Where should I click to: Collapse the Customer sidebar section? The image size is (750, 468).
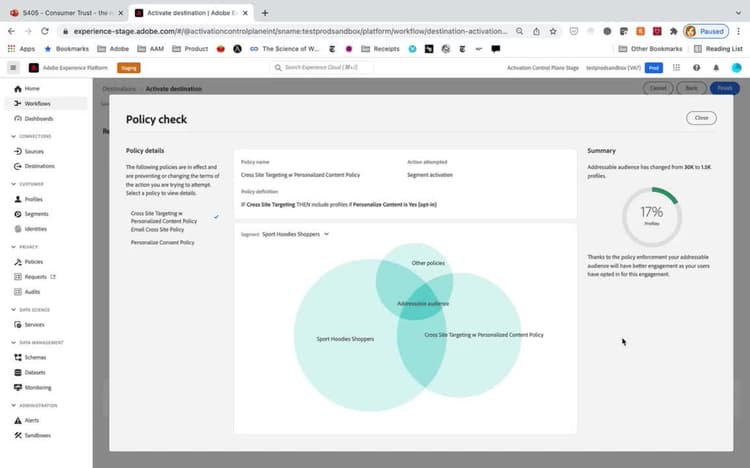click(28, 184)
